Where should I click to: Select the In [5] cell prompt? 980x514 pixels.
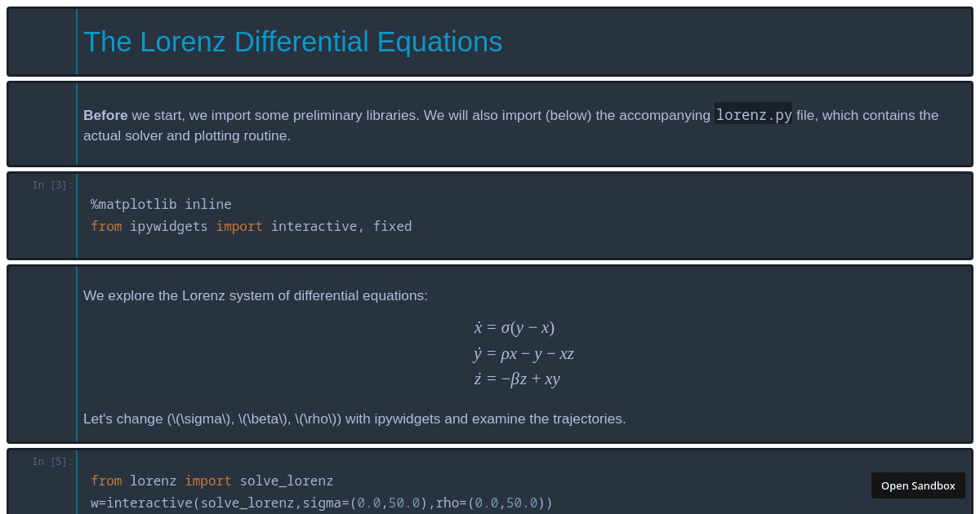[x=52, y=462]
